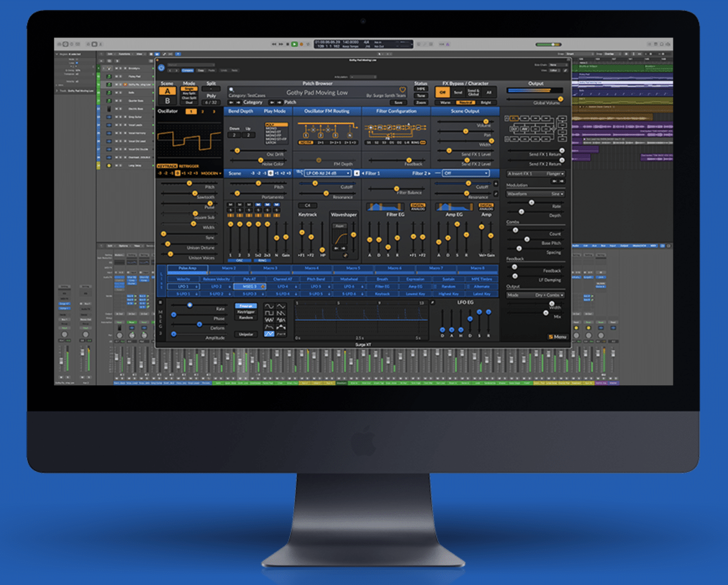Click the MSEG waveform display
Screen dimensions: 728x585
361,320
